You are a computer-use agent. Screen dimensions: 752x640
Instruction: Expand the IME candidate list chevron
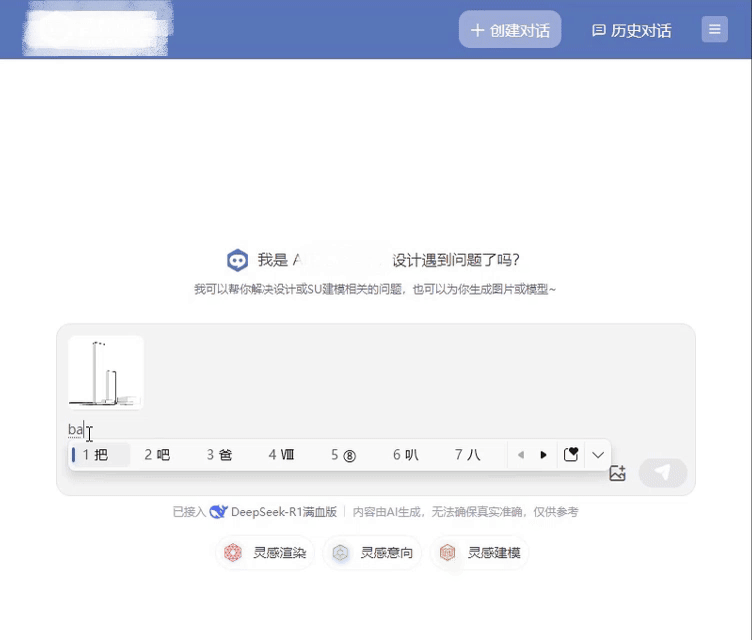pyautogui.click(x=598, y=455)
